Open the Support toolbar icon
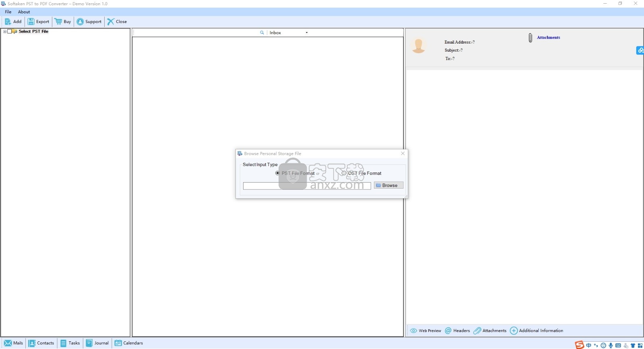This screenshot has width=644, height=349. tap(80, 22)
